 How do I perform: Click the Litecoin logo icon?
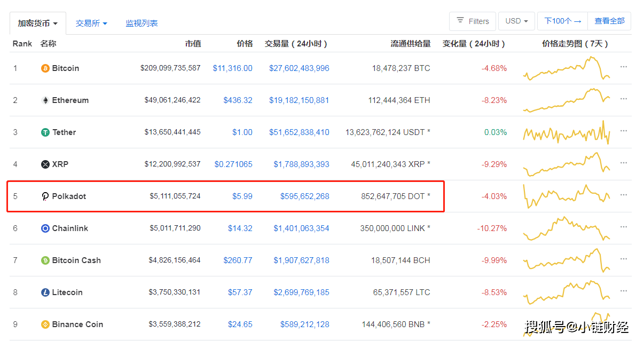45,292
